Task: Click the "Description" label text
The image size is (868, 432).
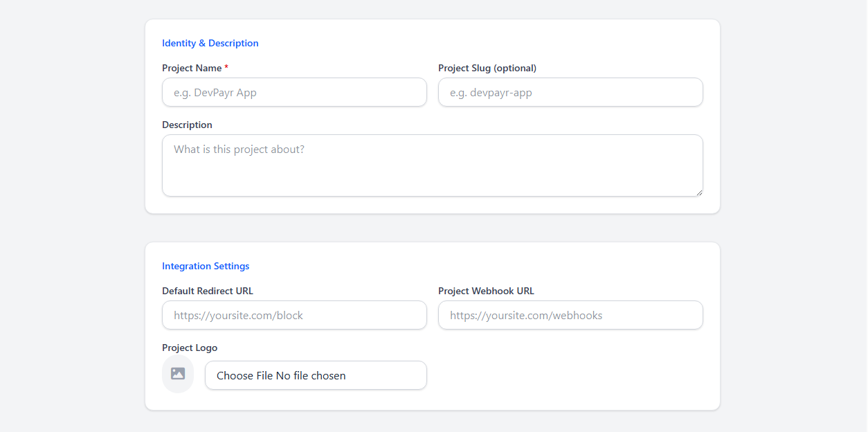Action: pyautogui.click(x=187, y=125)
